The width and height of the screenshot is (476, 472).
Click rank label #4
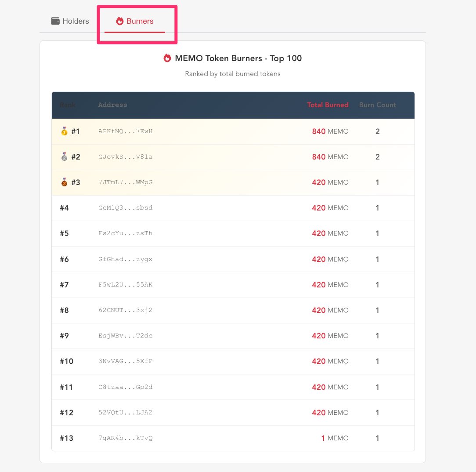pyautogui.click(x=65, y=208)
